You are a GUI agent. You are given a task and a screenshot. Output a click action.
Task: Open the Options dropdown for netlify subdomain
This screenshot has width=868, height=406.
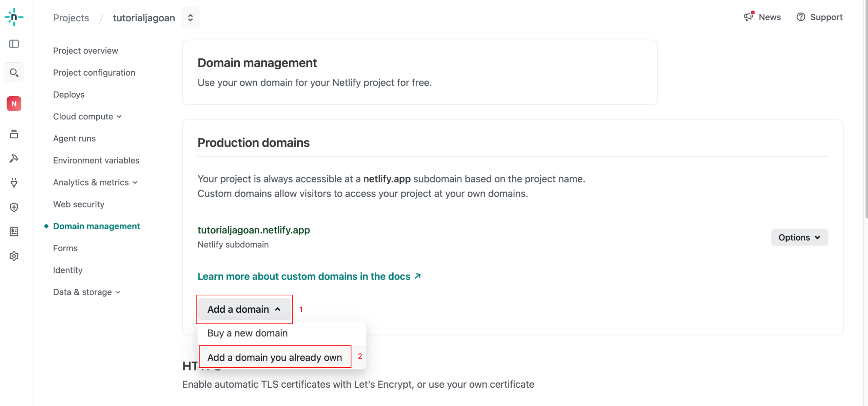pos(799,237)
